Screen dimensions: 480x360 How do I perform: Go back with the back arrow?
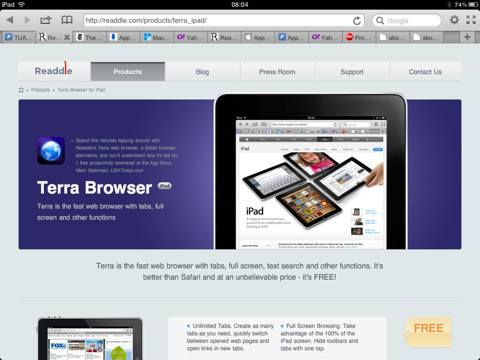tap(10, 20)
